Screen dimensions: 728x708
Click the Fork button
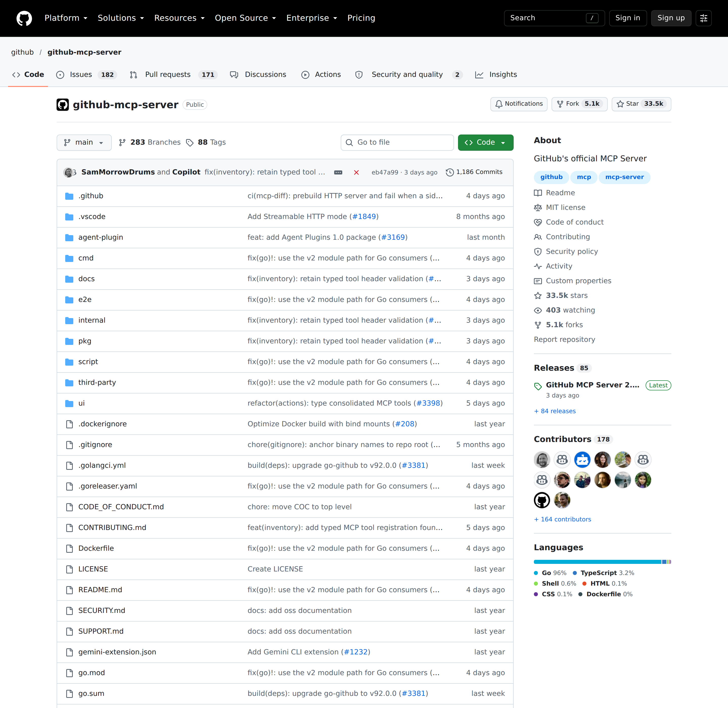pyautogui.click(x=579, y=104)
